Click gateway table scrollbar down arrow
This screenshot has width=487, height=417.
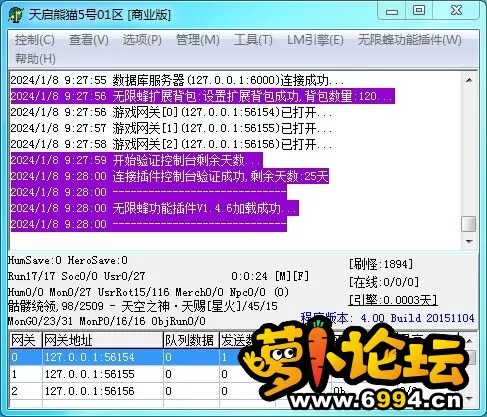(470, 399)
